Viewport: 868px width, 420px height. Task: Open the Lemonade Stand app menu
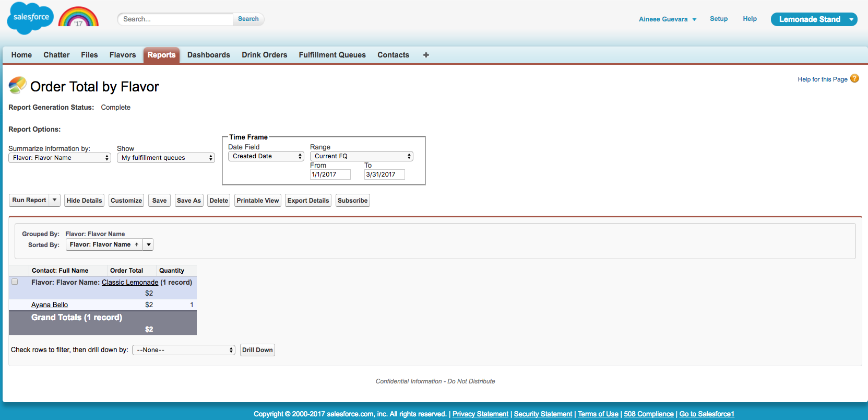[x=814, y=19]
